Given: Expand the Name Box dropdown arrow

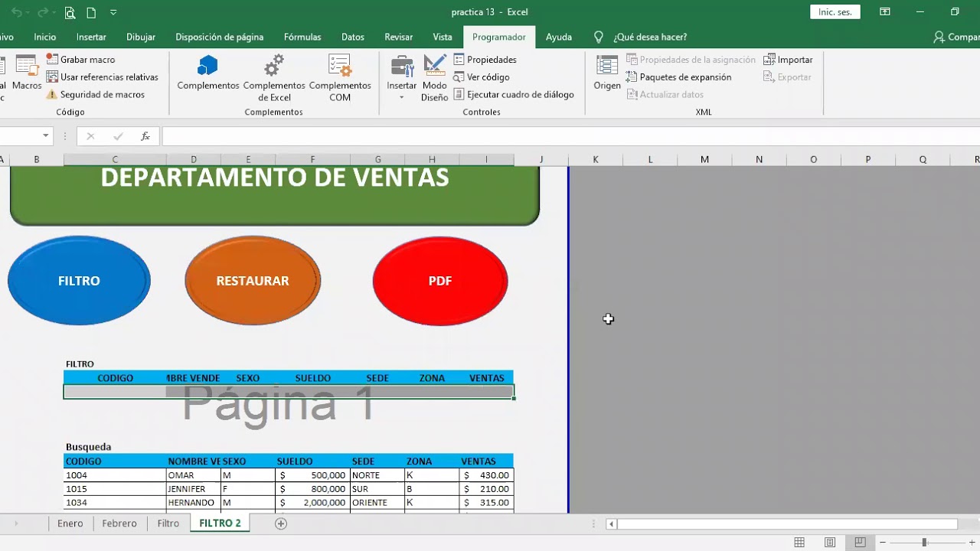Looking at the screenshot, I should point(46,136).
